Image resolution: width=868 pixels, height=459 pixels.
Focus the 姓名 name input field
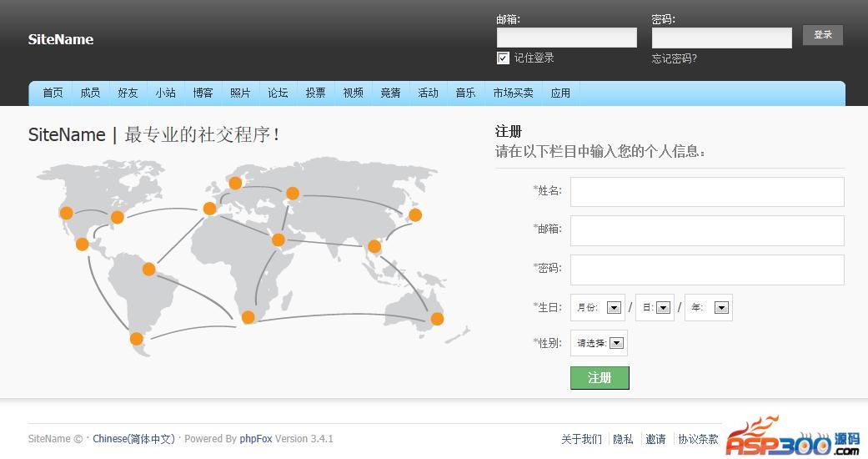pyautogui.click(x=706, y=192)
